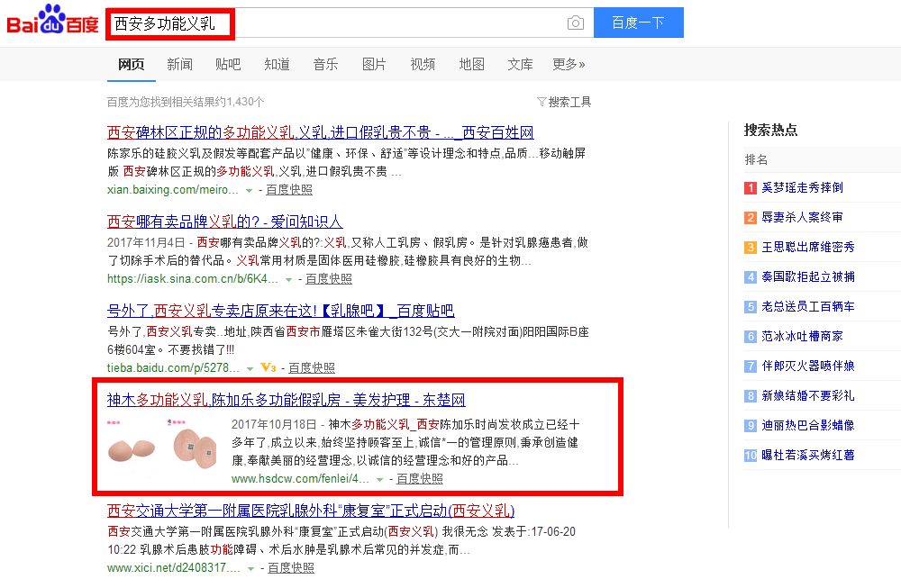Open camera image search icon
Screen dimensions: 901x588
[575, 23]
